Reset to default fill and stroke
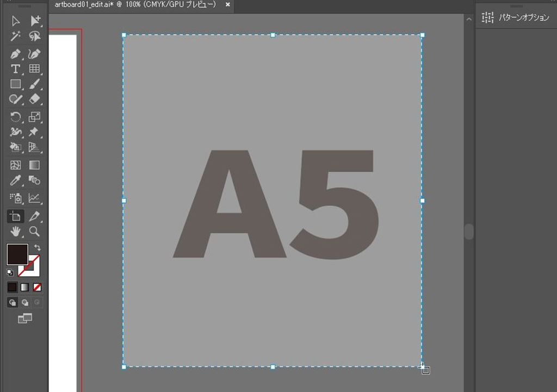The image size is (557, 392). [x=10, y=272]
